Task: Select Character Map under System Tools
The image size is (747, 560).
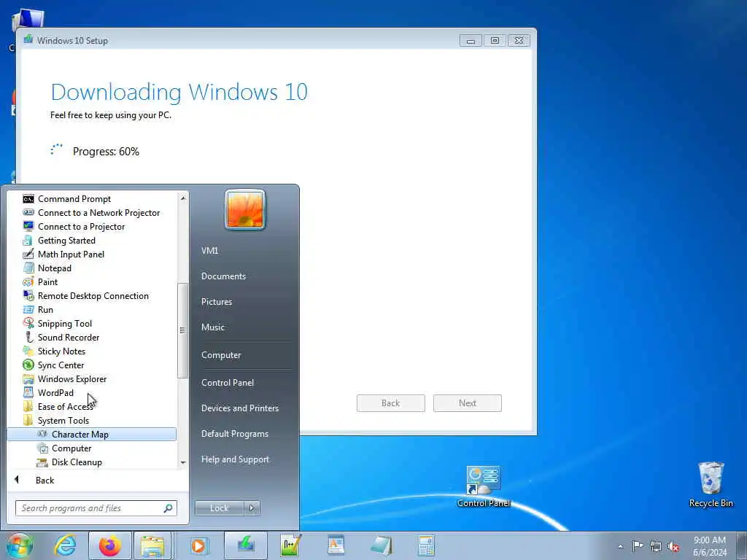Action: [91, 435]
